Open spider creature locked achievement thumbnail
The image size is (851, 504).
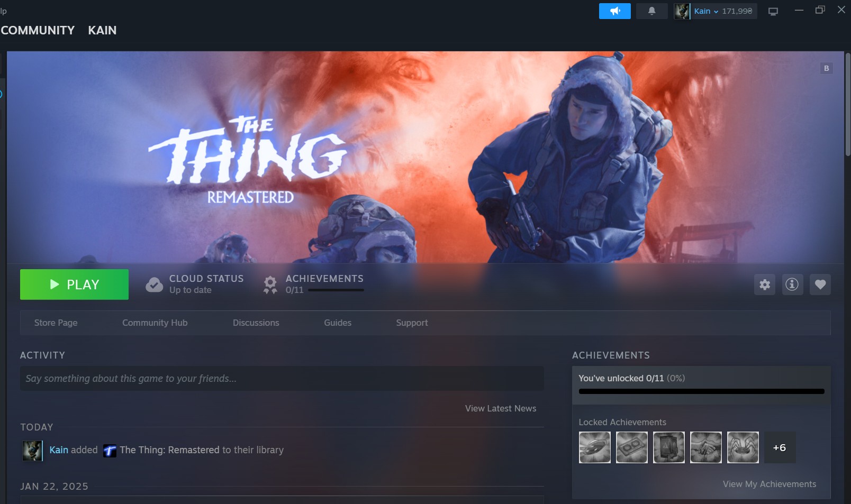tap(743, 447)
